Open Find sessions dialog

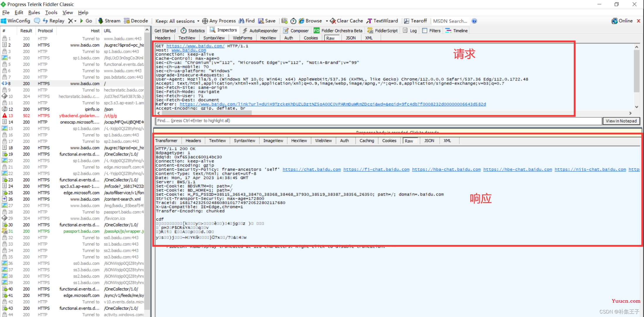[247, 21]
